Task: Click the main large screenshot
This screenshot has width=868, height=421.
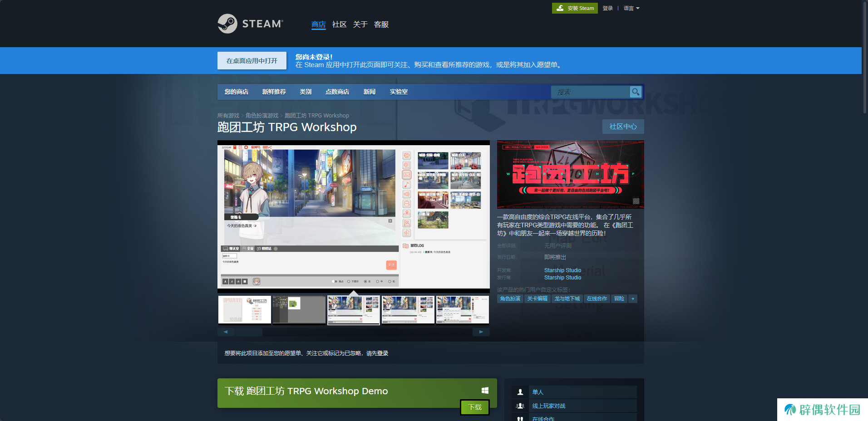Action: pos(354,216)
